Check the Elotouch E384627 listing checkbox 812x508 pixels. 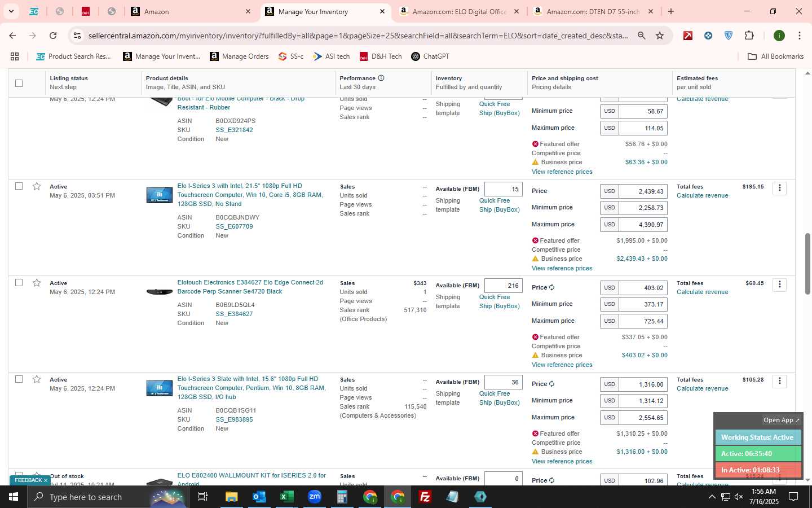click(19, 282)
